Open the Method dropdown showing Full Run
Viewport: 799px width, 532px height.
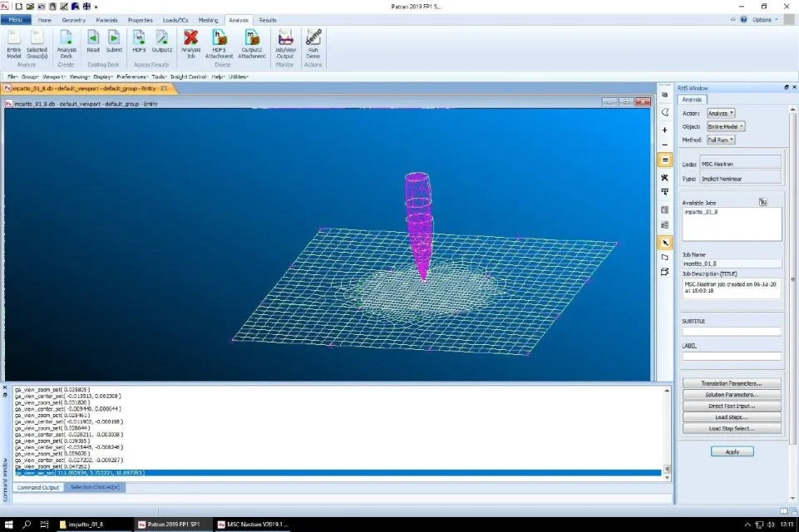click(720, 140)
